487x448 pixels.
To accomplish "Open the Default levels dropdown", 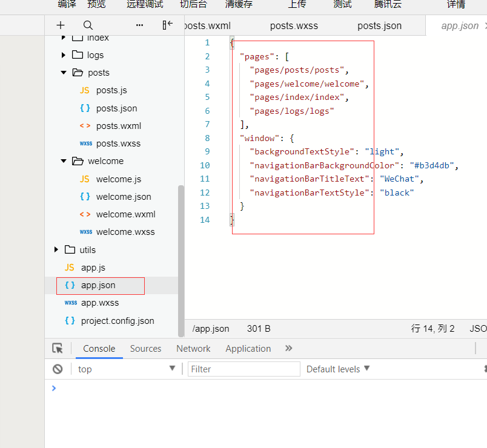I will click(338, 369).
